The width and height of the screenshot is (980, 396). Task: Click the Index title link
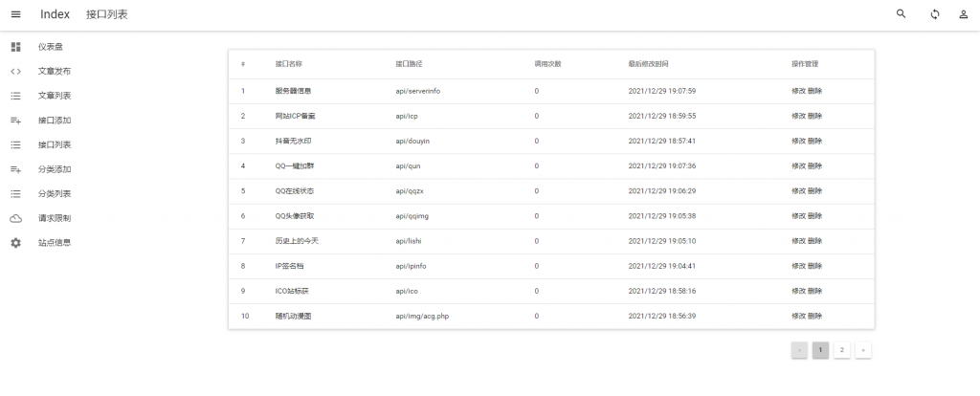coord(55,14)
